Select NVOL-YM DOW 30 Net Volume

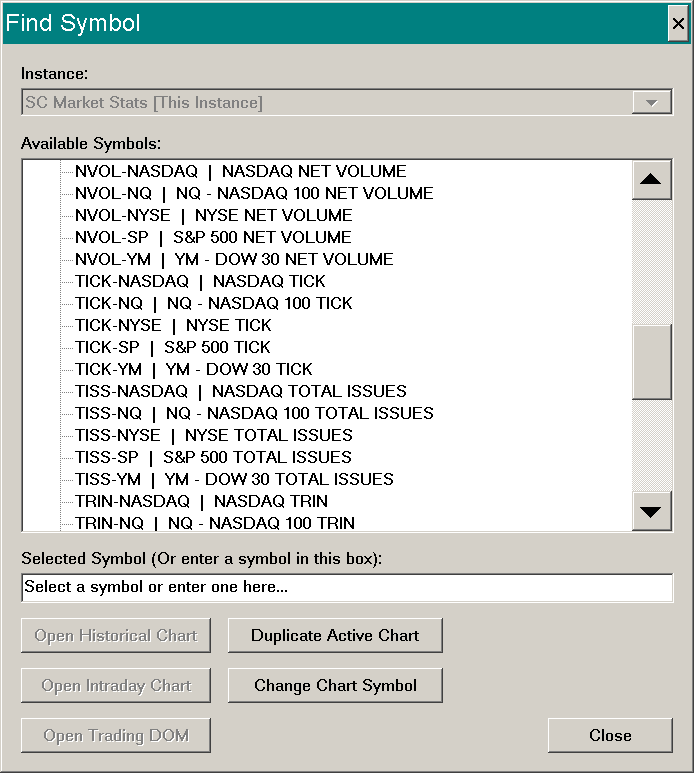pos(234,259)
